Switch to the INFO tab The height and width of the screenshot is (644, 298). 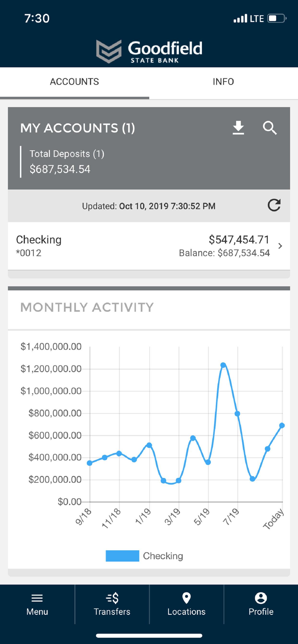click(x=223, y=82)
